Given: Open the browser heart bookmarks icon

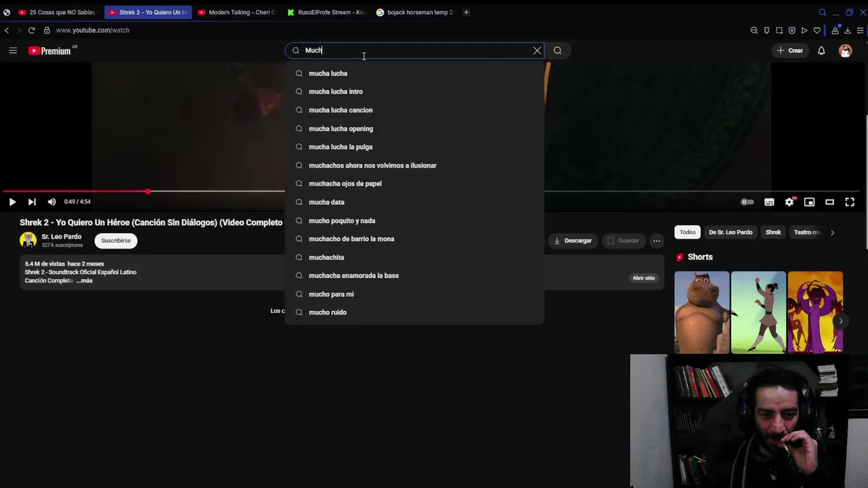Looking at the screenshot, I should click(x=817, y=30).
